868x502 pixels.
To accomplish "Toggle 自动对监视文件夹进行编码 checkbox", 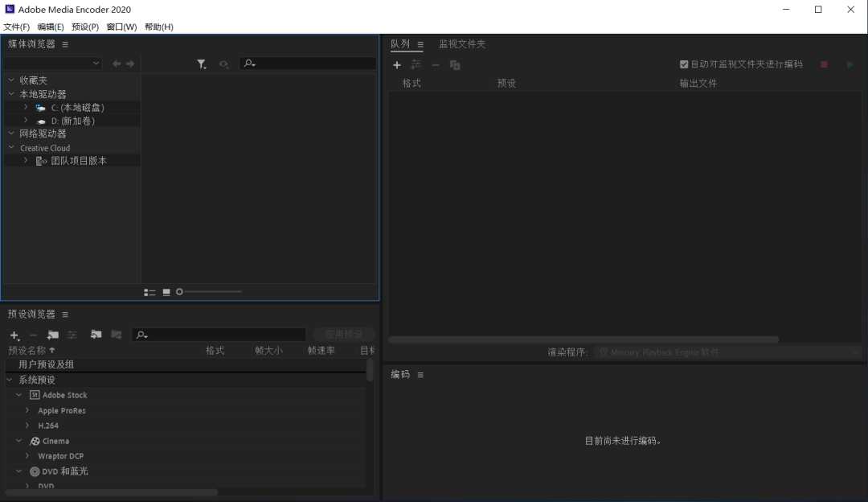I will point(684,64).
